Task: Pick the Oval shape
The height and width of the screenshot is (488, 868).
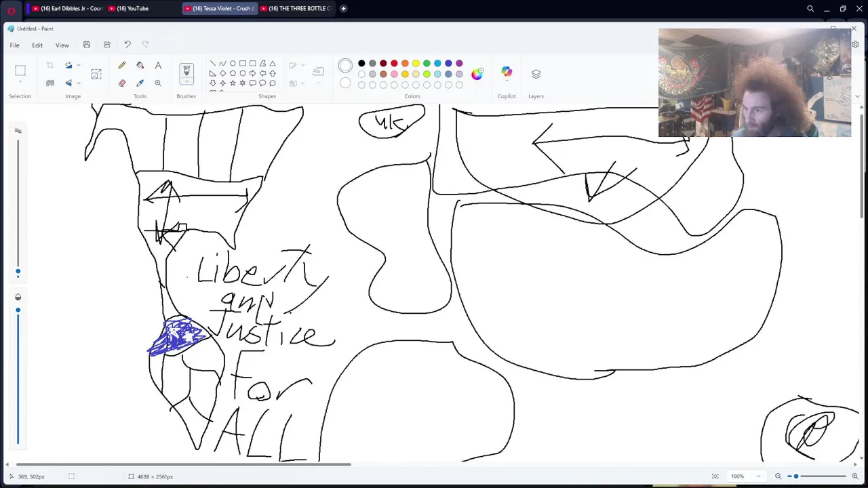Action: [x=233, y=64]
